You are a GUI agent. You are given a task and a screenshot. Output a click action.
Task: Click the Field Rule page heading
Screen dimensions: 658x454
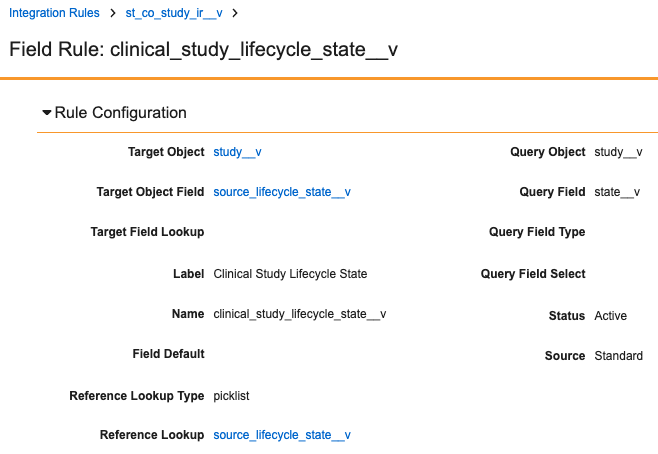tap(203, 50)
